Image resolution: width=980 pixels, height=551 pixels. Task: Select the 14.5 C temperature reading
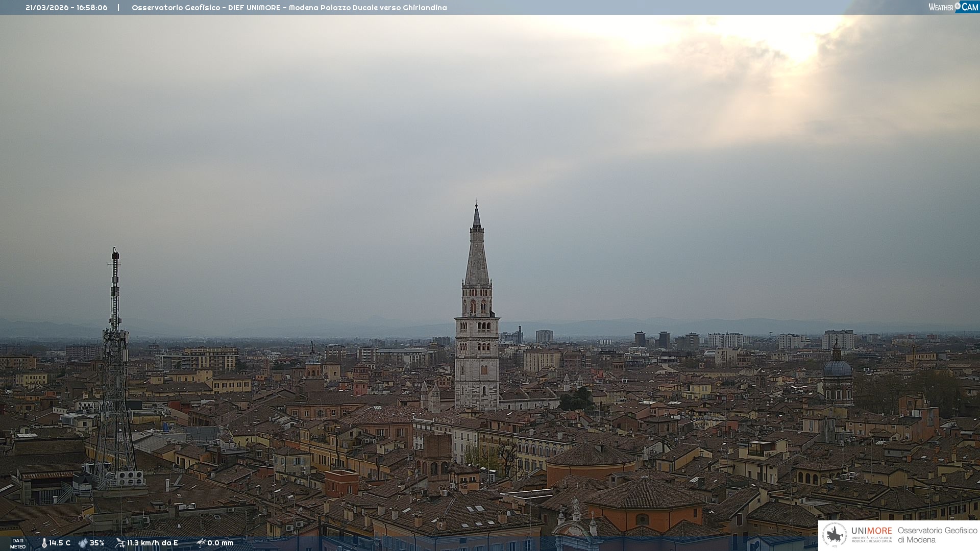click(x=60, y=543)
